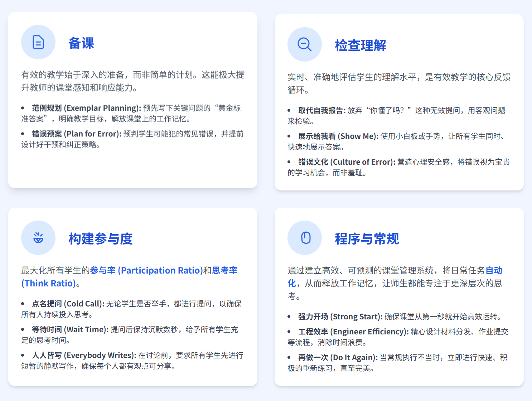Select the 取代自我报告 bullet title

[321, 111]
